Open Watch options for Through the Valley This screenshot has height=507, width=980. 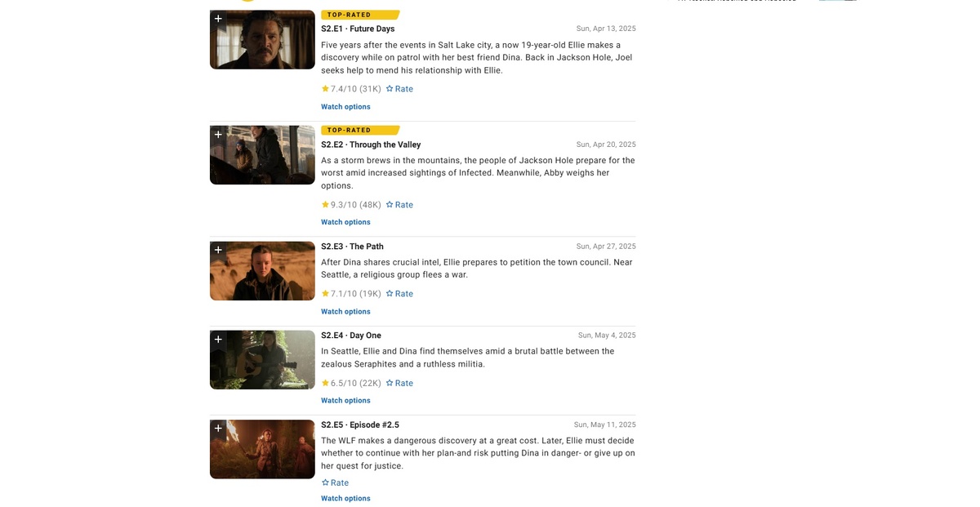(345, 222)
